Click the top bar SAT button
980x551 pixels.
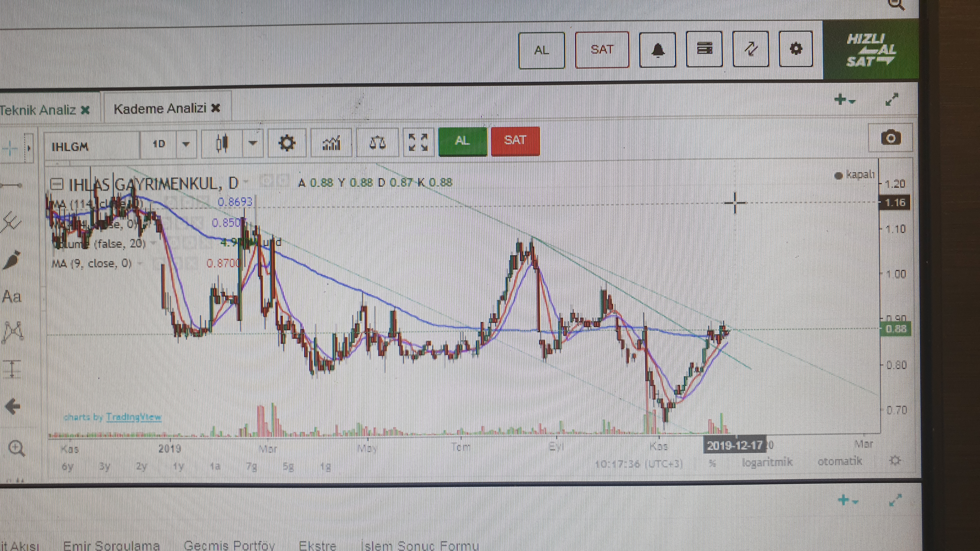tap(602, 50)
